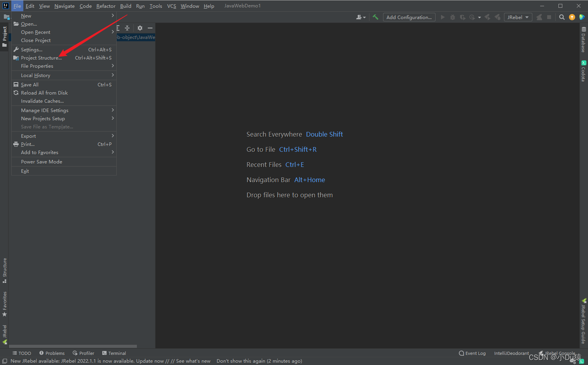Open the View menu

44,6
